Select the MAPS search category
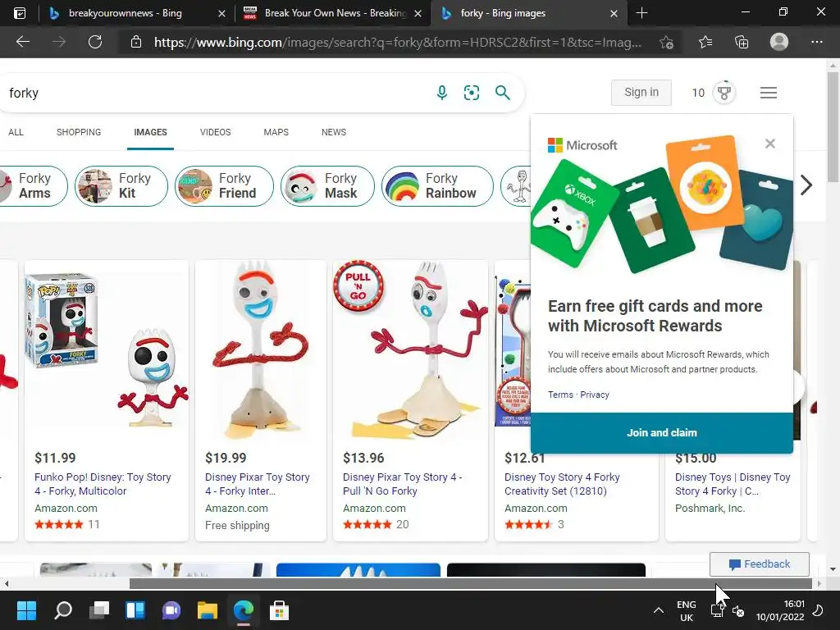The width and height of the screenshot is (840, 630). click(x=276, y=132)
